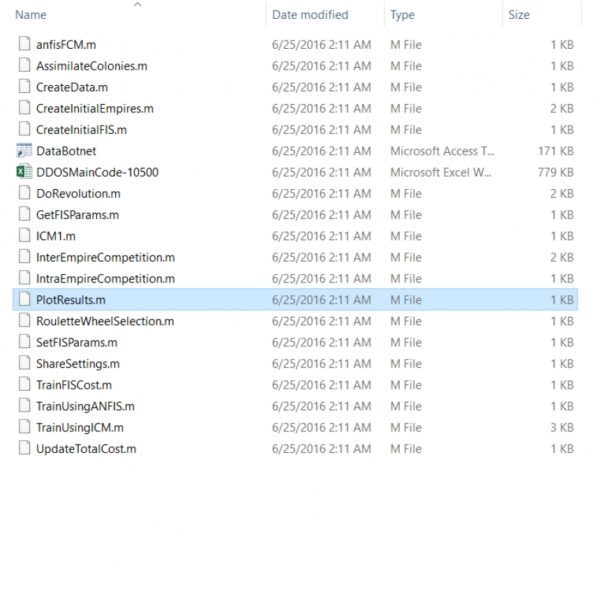Image resolution: width=600 pixels, height=605 pixels.
Task: Click the TrainFISCost.m file icon
Action: pos(24,384)
